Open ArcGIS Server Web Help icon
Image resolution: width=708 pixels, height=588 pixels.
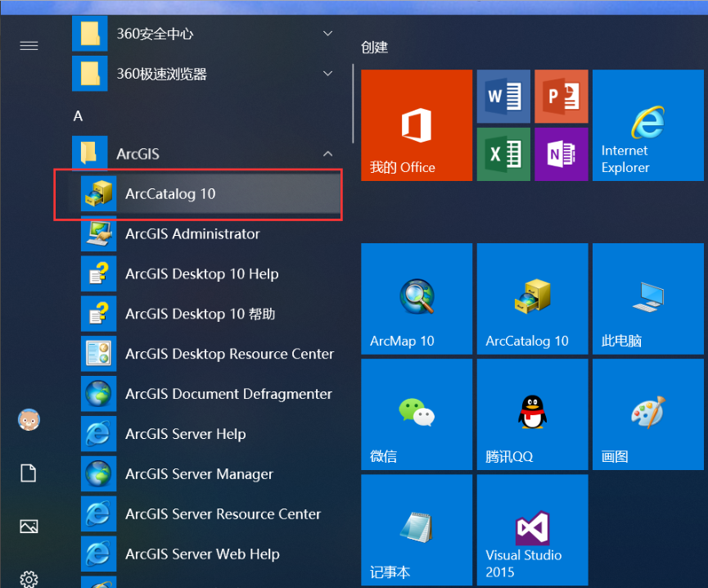(99, 554)
